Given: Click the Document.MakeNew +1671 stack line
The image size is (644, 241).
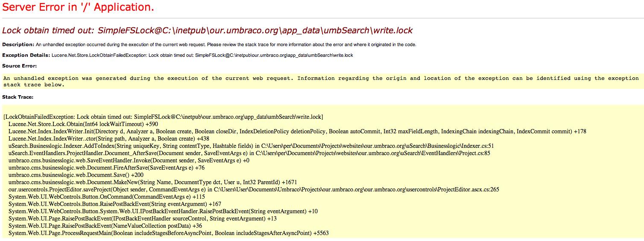Looking at the screenshot, I should point(153,182).
